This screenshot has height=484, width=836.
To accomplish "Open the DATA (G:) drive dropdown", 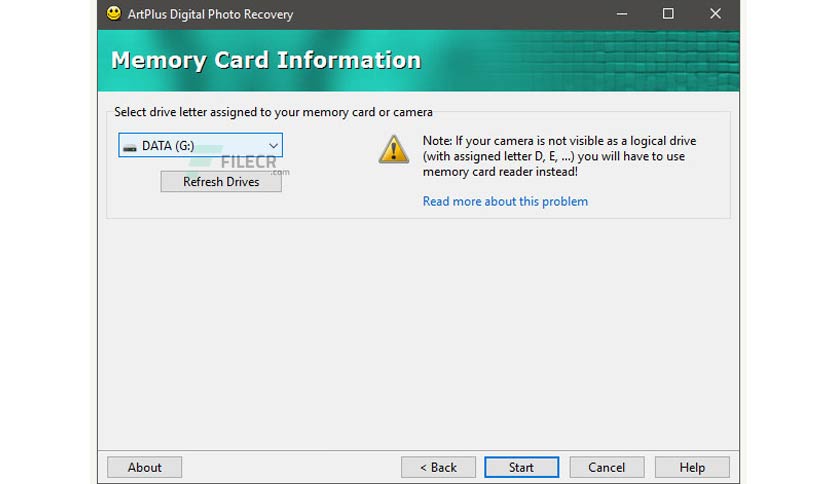I will point(200,146).
